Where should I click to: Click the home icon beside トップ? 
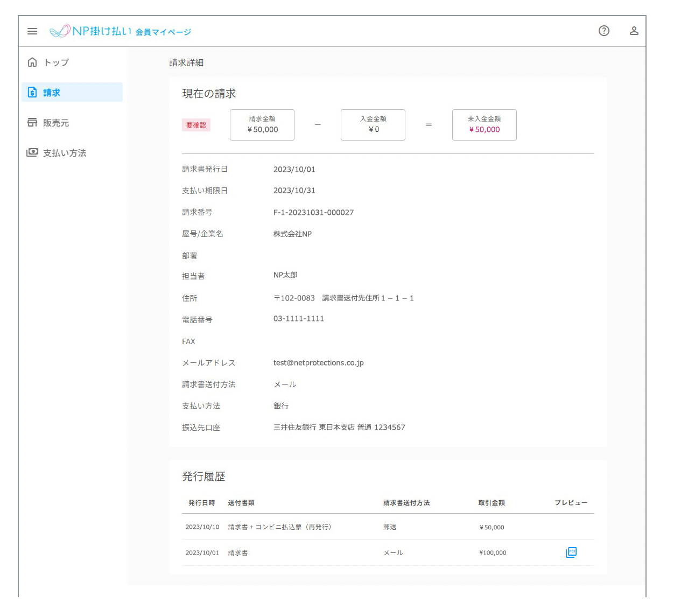pyautogui.click(x=32, y=62)
